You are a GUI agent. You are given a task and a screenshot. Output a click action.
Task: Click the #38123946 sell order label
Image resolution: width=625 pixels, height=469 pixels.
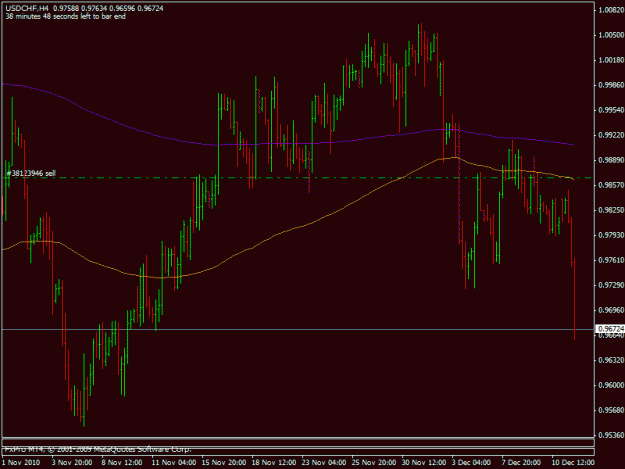pos(31,173)
